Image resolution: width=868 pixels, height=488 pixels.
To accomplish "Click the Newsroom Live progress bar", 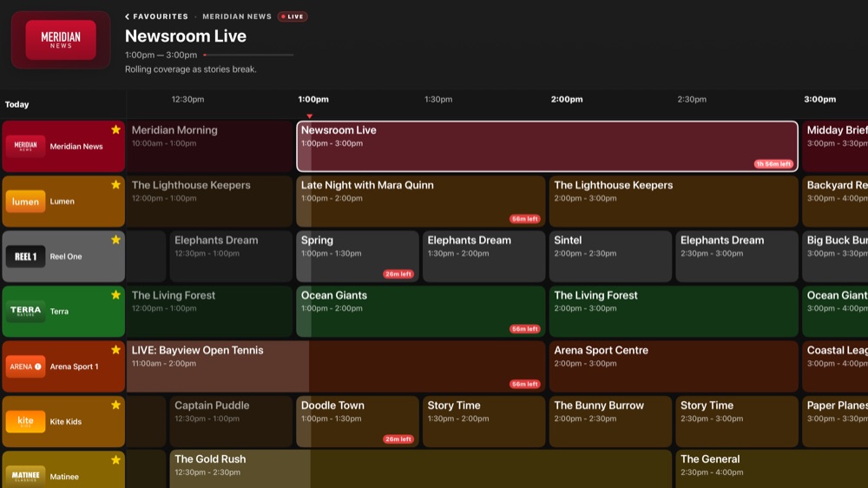I will click(248, 55).
